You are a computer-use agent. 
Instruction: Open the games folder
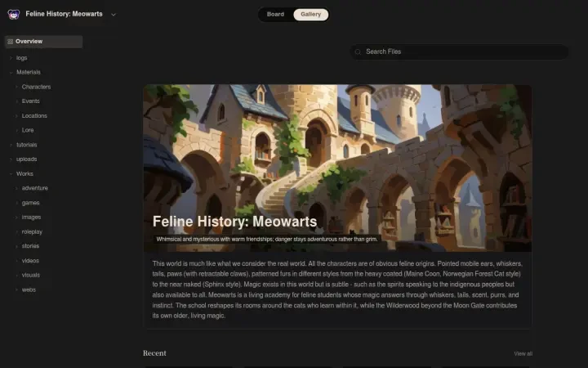coord(31,203)
